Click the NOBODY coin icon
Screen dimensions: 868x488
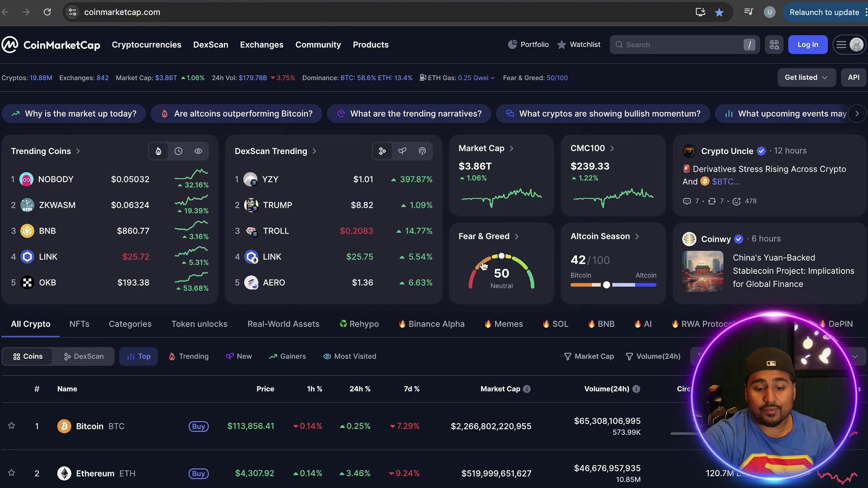coord(27,179)
